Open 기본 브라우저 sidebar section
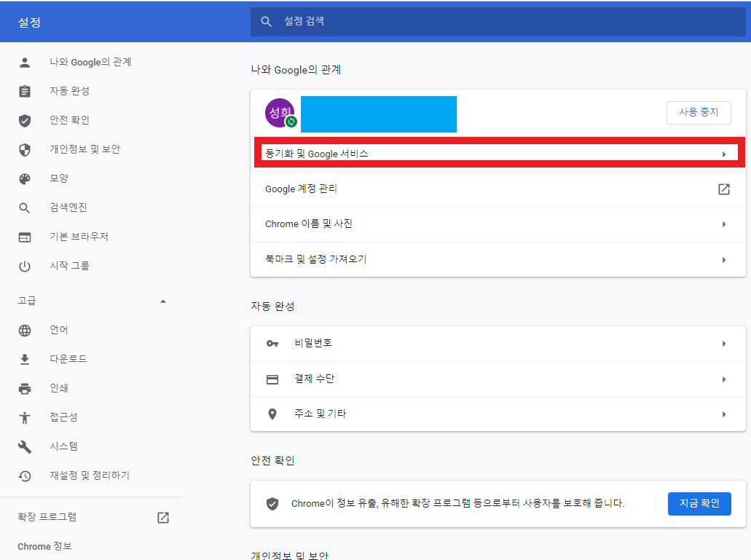Image resolution: width=751 pixels, height=560 pixels. pyautogui.click(x=79, y=237)
